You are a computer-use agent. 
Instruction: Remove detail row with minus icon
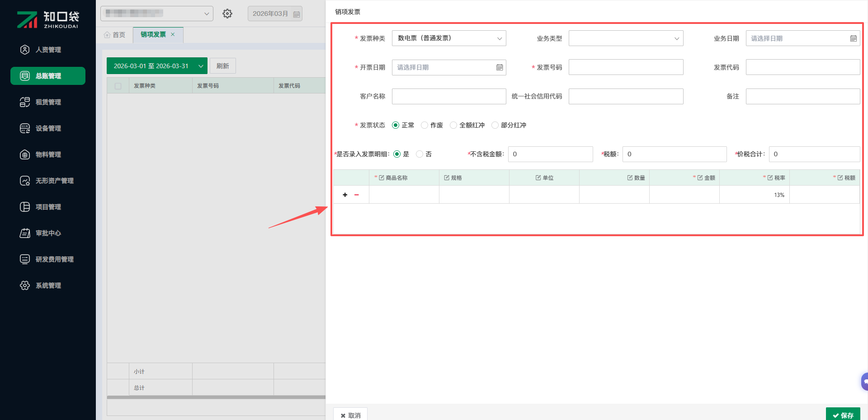[x=357, y=195]
